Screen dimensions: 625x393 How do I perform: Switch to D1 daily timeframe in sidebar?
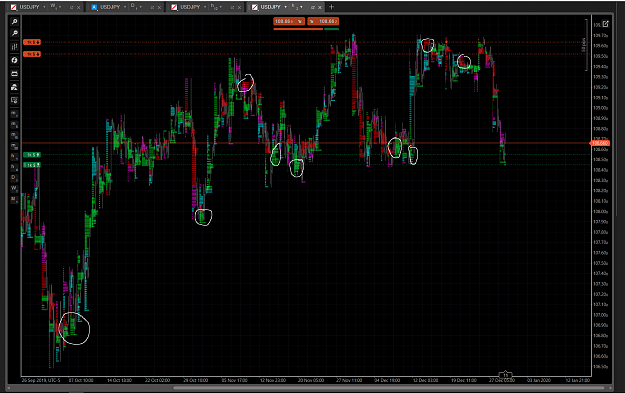pos(14,177)
